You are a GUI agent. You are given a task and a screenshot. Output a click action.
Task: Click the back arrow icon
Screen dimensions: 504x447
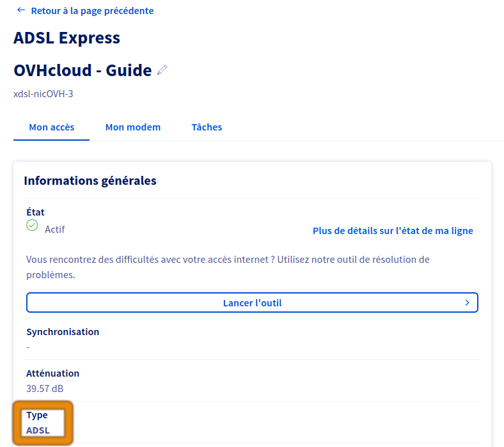click(21, 10)
